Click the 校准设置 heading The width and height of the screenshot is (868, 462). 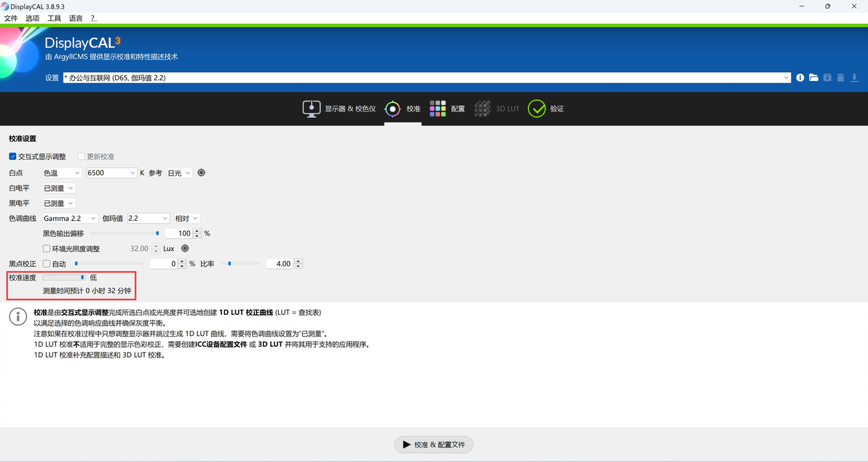pyautogui.click(x=22, y=138)
